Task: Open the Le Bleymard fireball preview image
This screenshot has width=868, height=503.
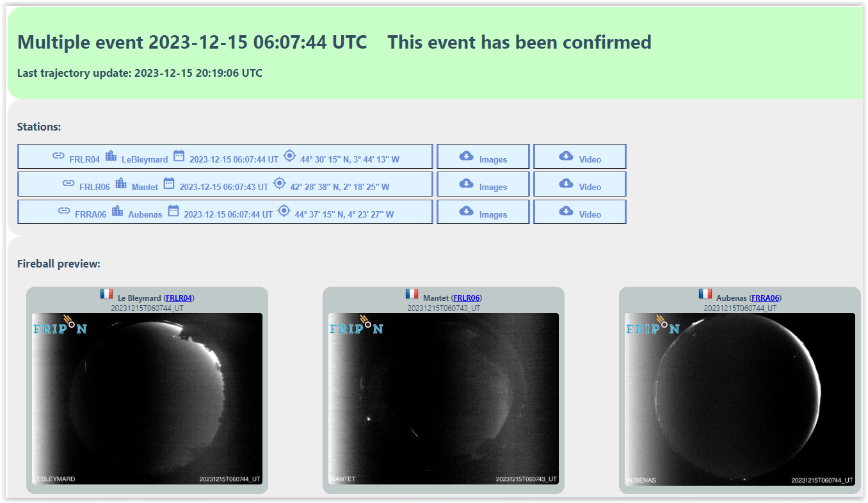Action: point(147,398)
